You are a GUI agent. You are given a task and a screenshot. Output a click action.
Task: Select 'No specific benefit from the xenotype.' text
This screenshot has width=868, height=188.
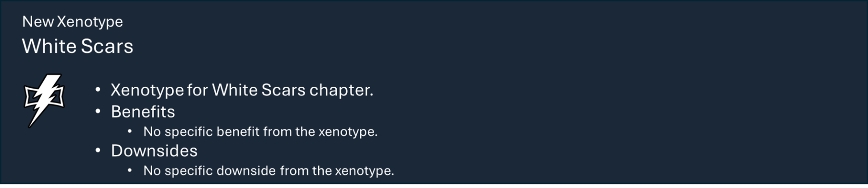260,132
